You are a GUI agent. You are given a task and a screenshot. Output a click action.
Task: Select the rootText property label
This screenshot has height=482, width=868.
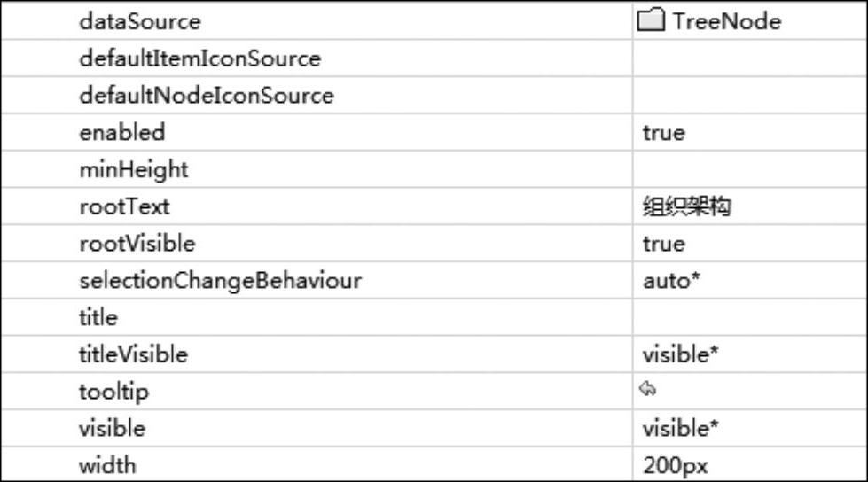124,206
